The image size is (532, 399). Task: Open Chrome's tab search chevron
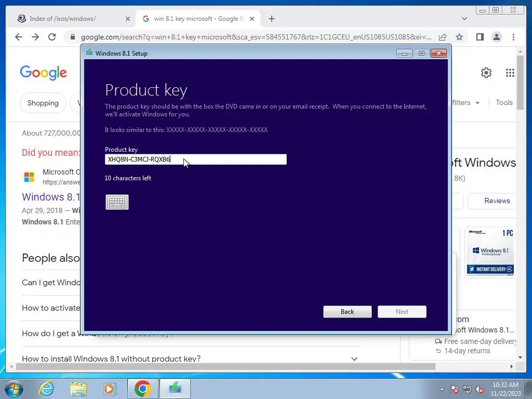point(464,19)
